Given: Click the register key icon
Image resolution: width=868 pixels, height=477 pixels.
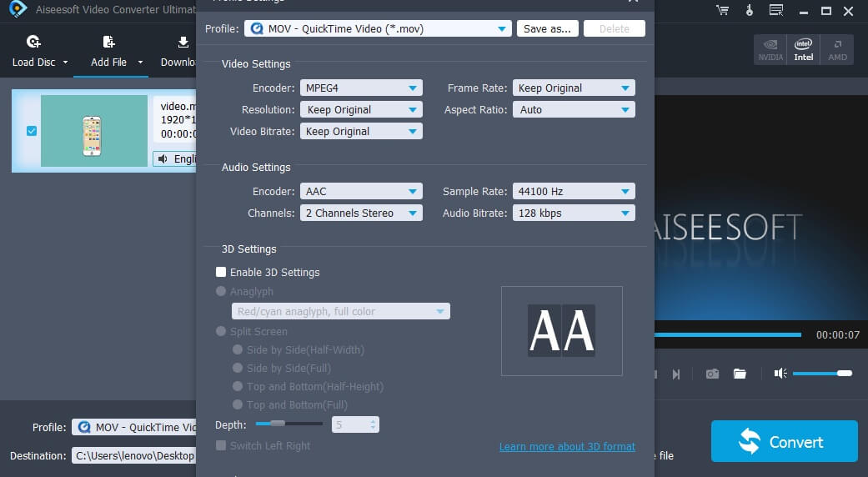Looking at the screenshot, I should click(x=749, y=10).
